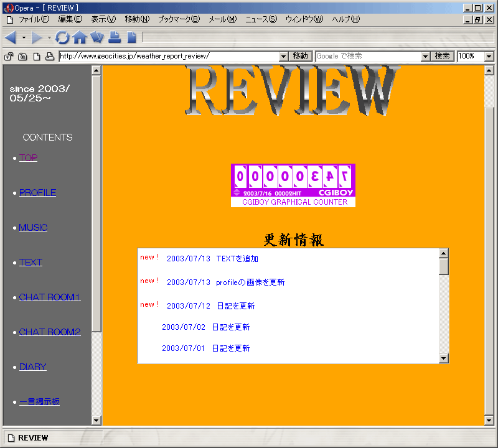498x448 pixels.
Task: Click the new page document icon in toolbar
Action: (131, 37)
